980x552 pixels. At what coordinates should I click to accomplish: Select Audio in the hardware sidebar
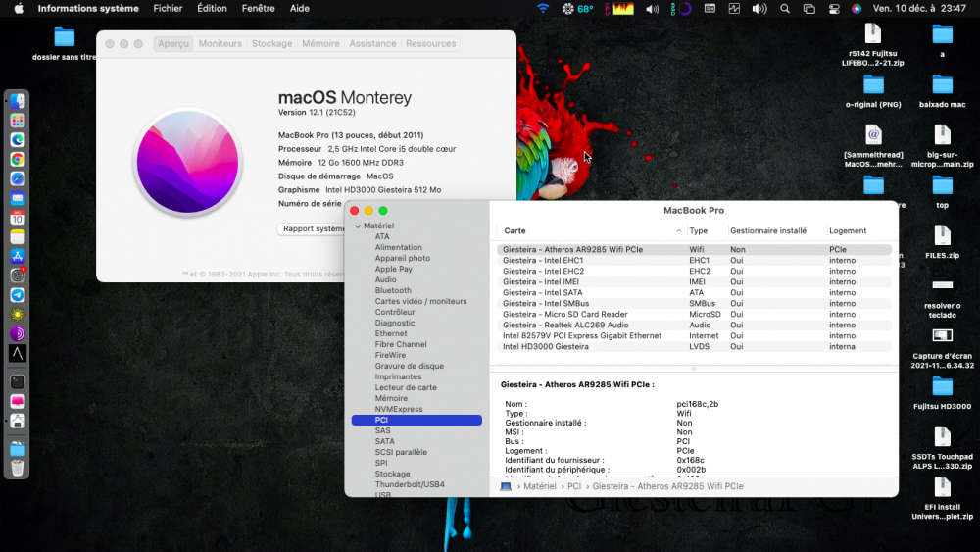point(385,280)
